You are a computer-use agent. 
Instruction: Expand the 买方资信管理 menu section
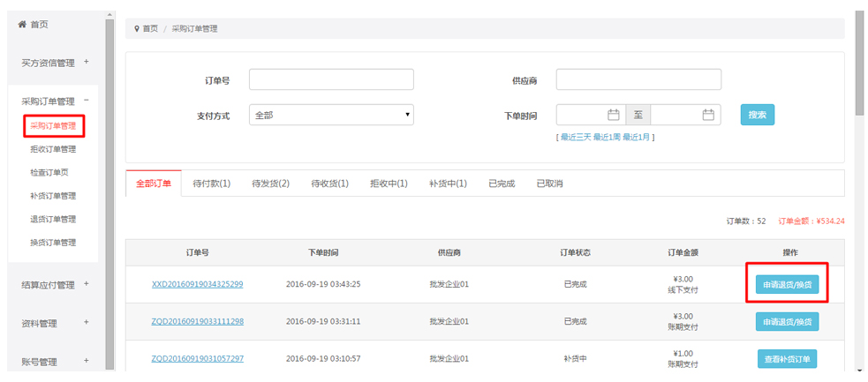86,62
